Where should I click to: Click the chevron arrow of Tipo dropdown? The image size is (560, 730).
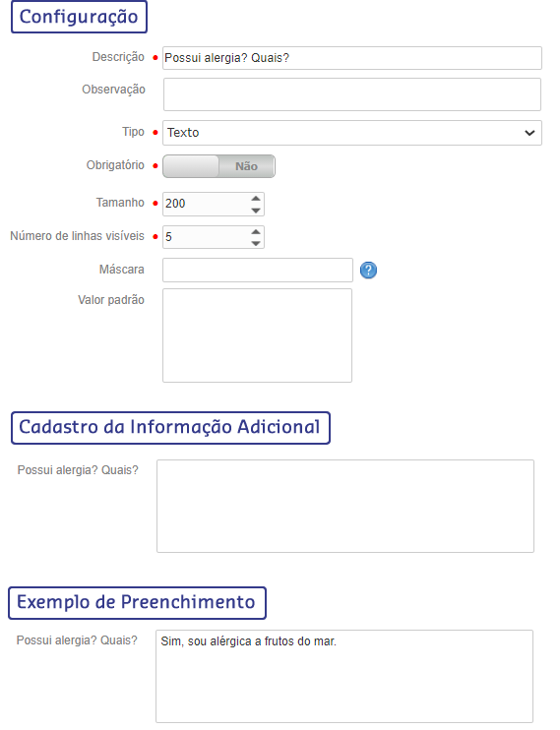coord(529,133)
